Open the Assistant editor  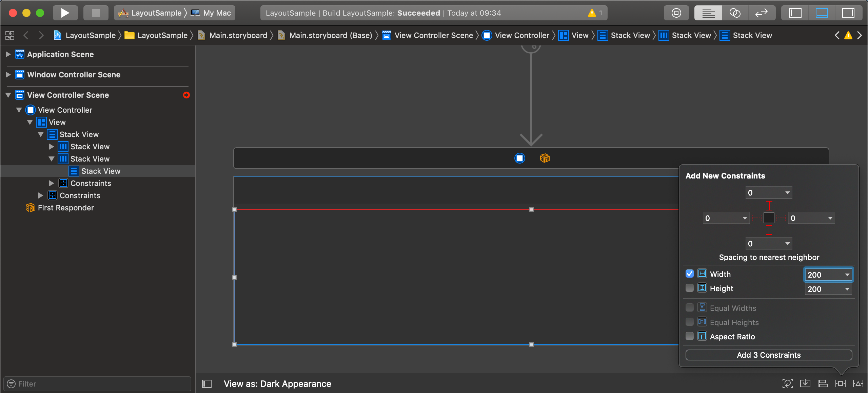coord(735,13)
